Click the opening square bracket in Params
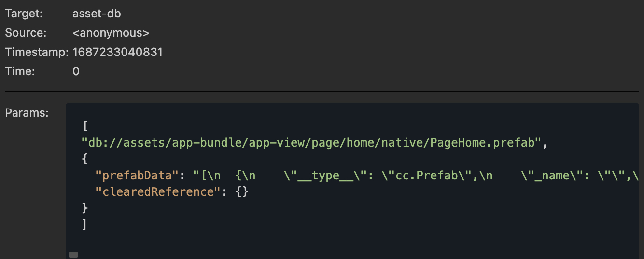The image size is (644, 259). (x=85, y=126)
